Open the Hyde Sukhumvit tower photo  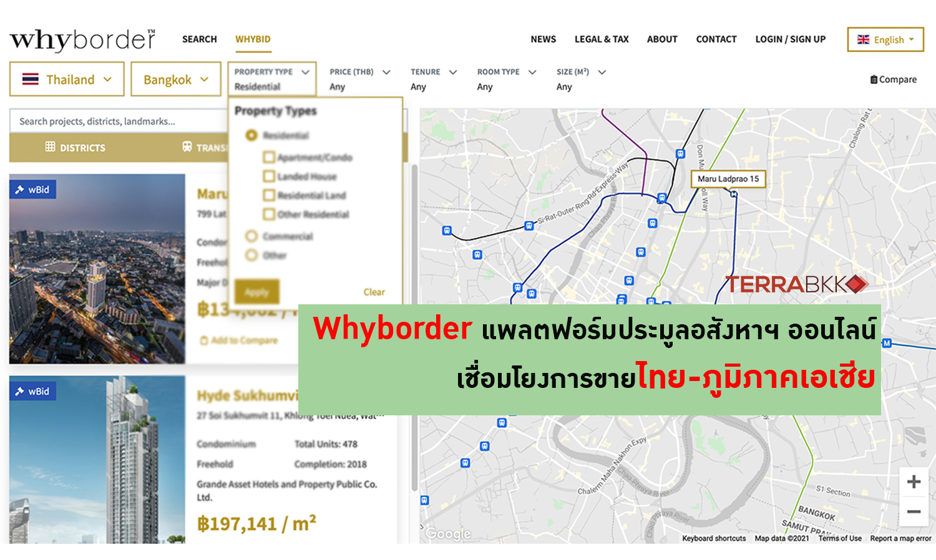(x=97, y=460)
